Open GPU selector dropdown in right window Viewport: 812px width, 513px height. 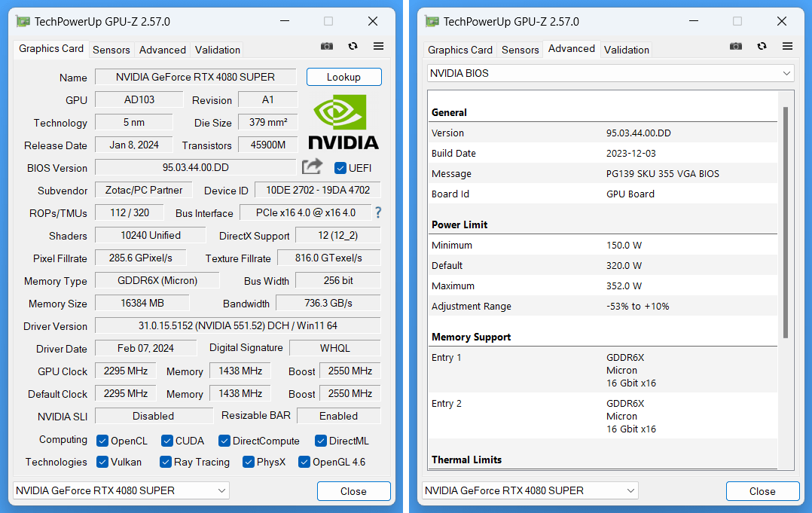[x=530, y=490]
